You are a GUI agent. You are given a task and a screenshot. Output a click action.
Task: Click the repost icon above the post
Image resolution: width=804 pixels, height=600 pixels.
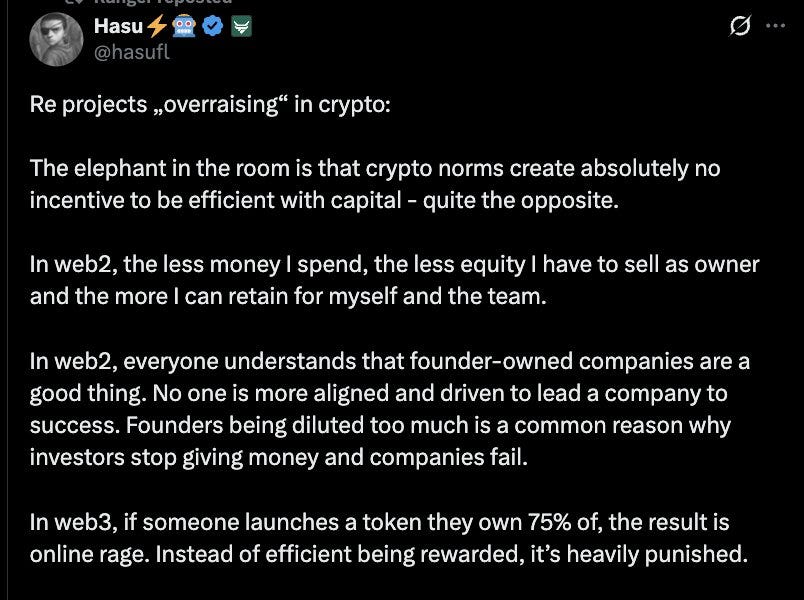(72, 3)
